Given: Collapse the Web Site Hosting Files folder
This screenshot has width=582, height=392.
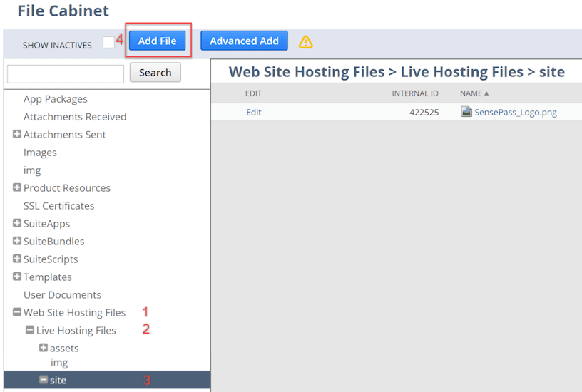Looking at the screenshot, I should point(16,312).
